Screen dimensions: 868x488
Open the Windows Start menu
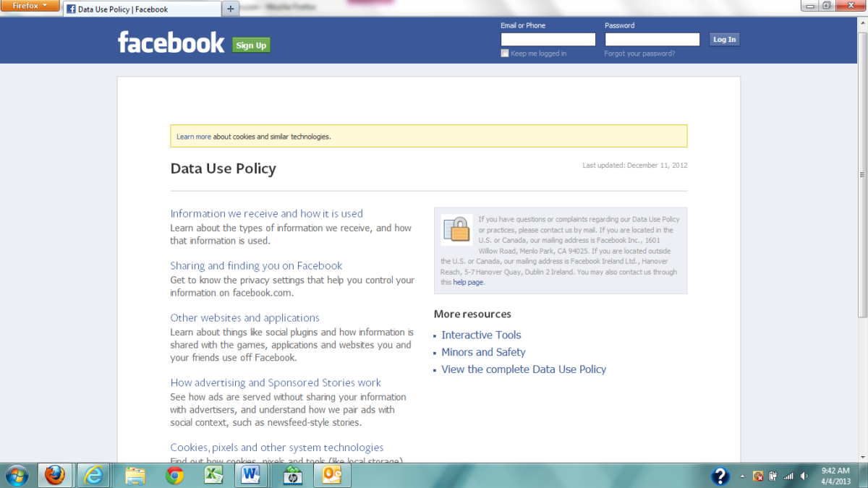click(16, 475)
